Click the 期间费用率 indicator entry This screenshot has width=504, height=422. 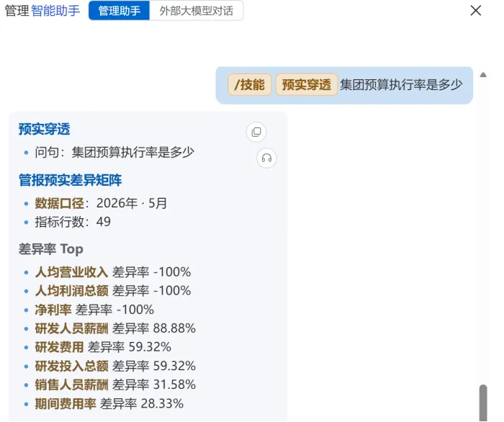point(66,404)
